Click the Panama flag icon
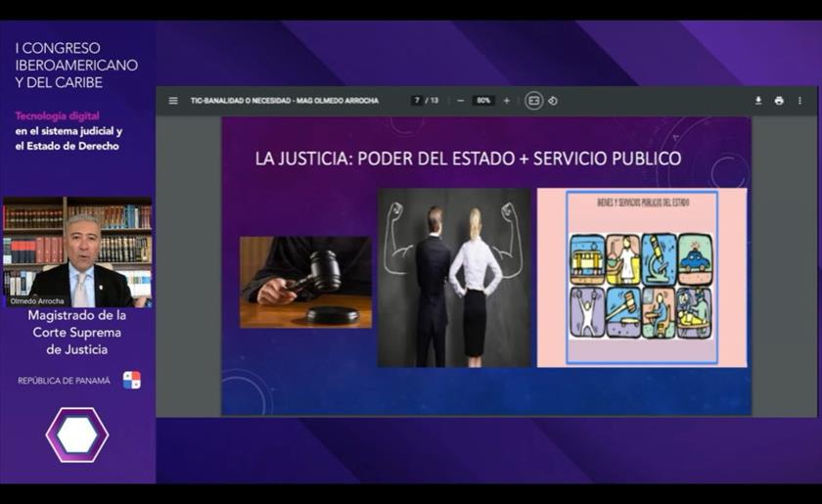The height and width of the screenshot is (504, 822). click(131, 381)
